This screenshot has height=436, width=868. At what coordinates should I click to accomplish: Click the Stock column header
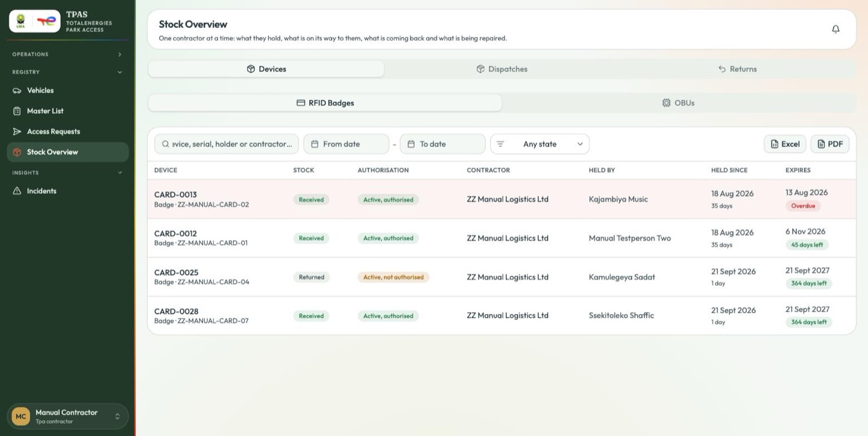point(304,170)
